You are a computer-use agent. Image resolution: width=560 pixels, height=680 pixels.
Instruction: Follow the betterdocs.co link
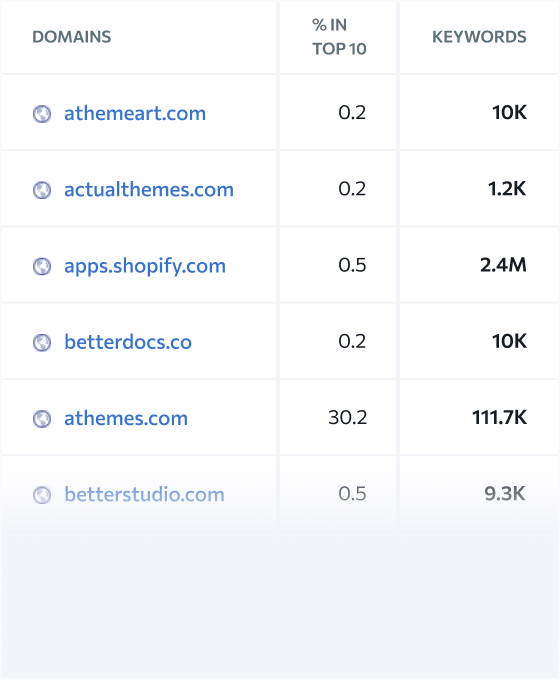tap(128, 342)
